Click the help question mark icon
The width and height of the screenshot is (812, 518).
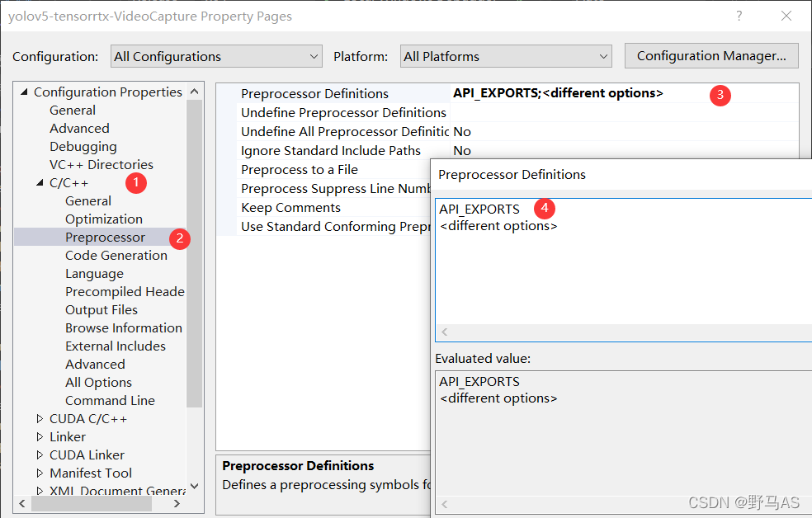739,16
